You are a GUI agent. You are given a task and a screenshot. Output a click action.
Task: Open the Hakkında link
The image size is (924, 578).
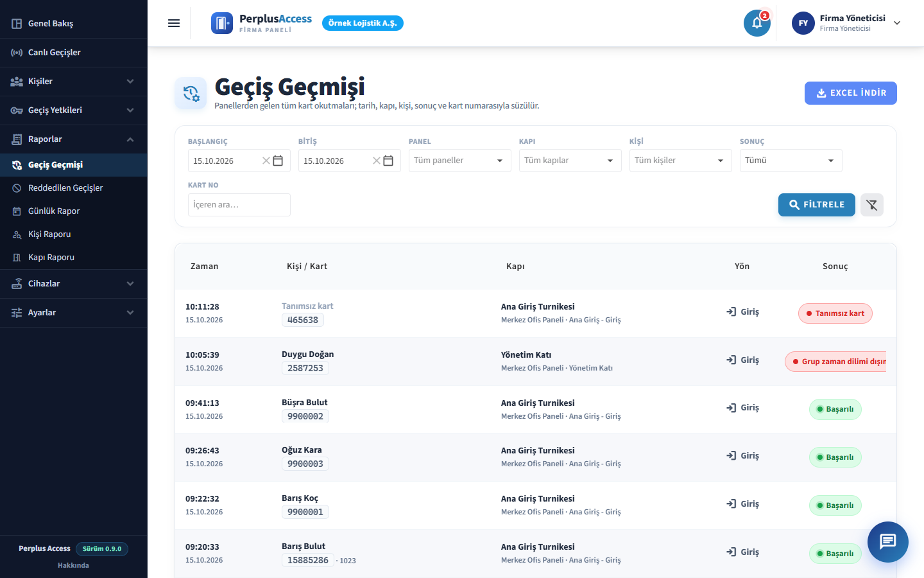click(x=73, y=565)
